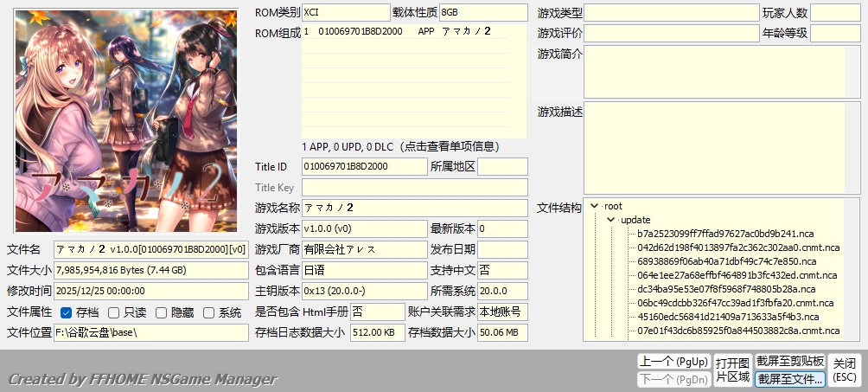The width and height of the screenshot is (868, 392).
Task: Click the 账户关联需求 field 本地账号
Action: pyautogui.click(x=502, y=312)
